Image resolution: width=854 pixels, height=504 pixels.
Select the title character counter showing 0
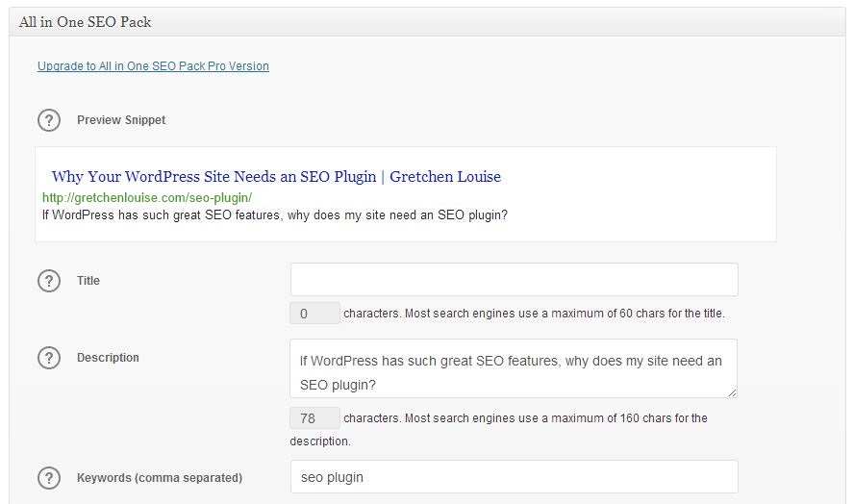(x=314, y=314)
